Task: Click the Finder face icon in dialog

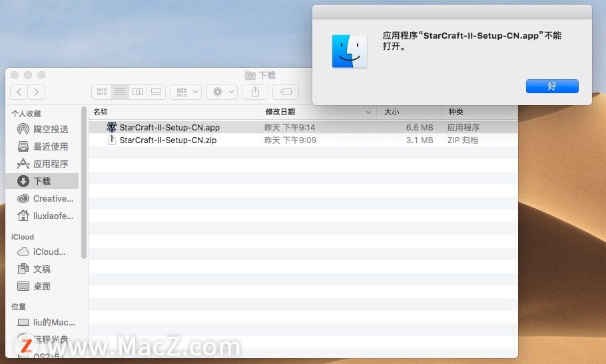Action: 350,51
